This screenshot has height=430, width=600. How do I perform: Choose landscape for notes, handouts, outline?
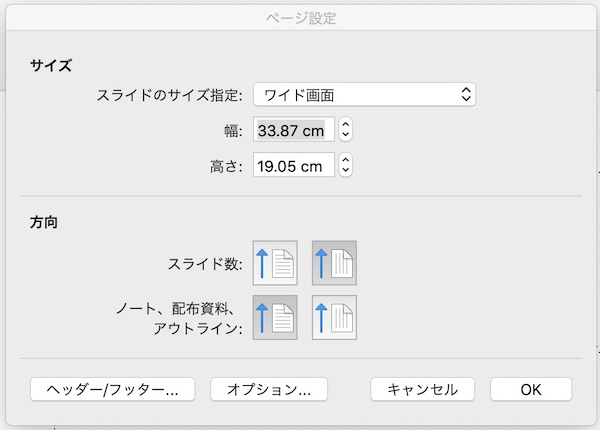click(x=334, y=317)
